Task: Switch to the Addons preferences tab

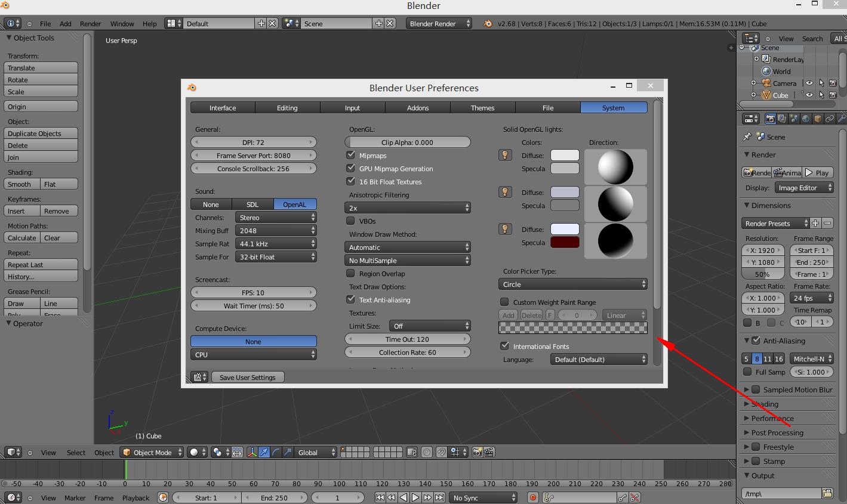Action: tap(418, 107)
